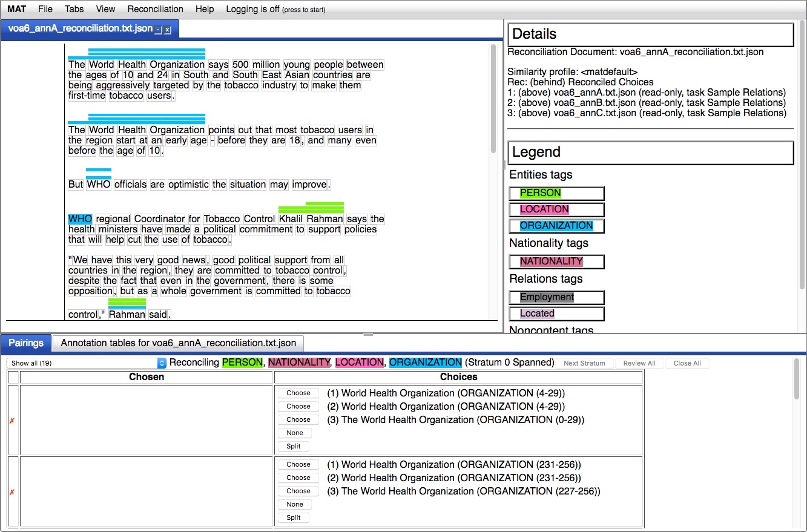Screen dimensions: 807x532
Task: Click the red X status of first pairing
Action: point(12,421)
